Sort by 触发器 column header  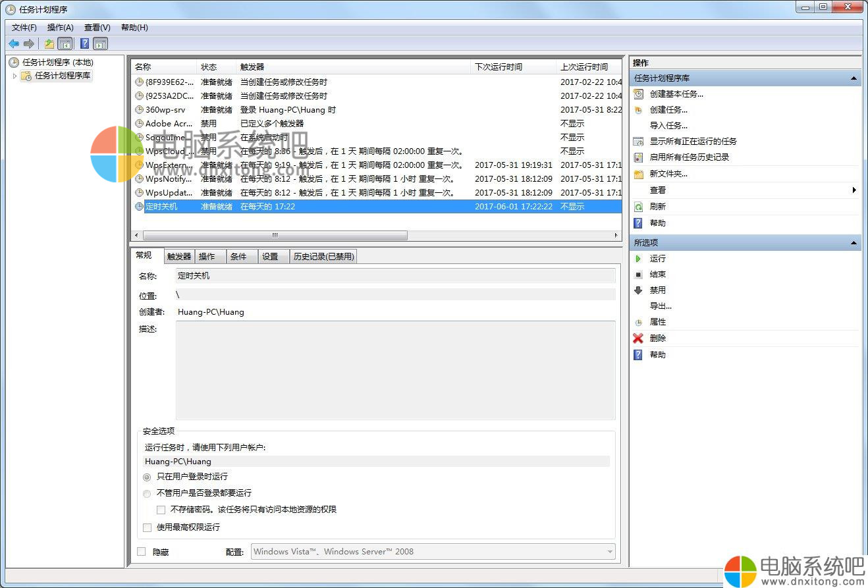tap(354, 67)
